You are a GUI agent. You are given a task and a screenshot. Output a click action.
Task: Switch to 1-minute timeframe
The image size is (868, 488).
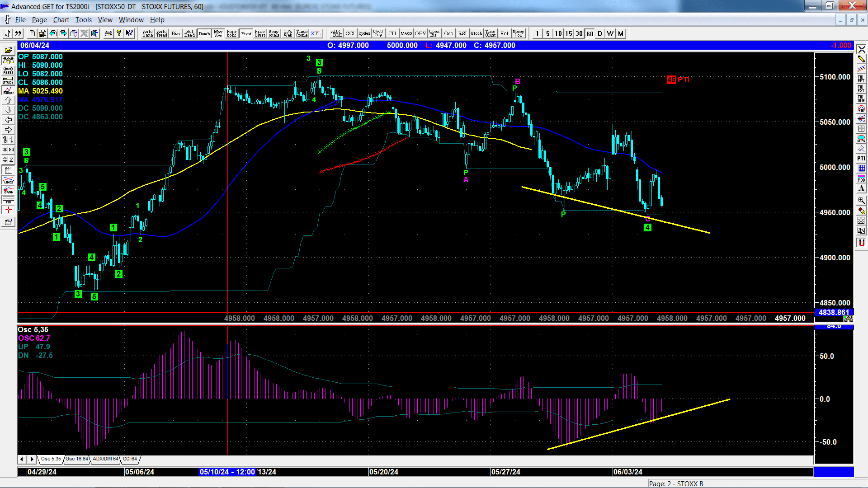tap(537, 33)
